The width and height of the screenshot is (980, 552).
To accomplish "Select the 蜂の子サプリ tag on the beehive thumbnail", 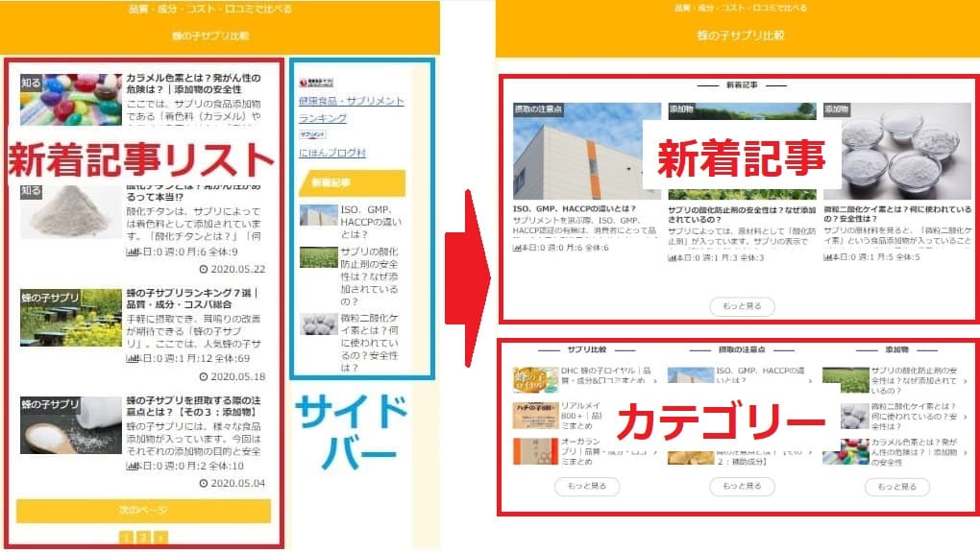I will (49, 298).
